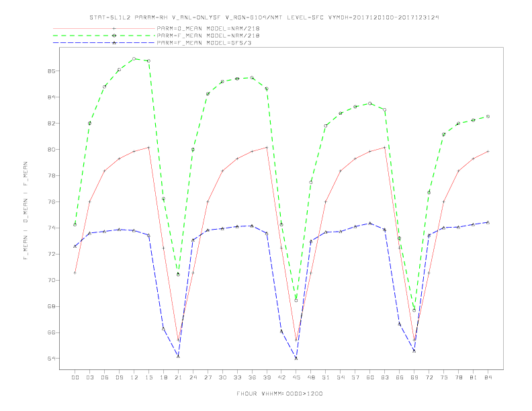Click x-axis tick label 75
Screen dimensions: 532x411
[x=444, y=377]
